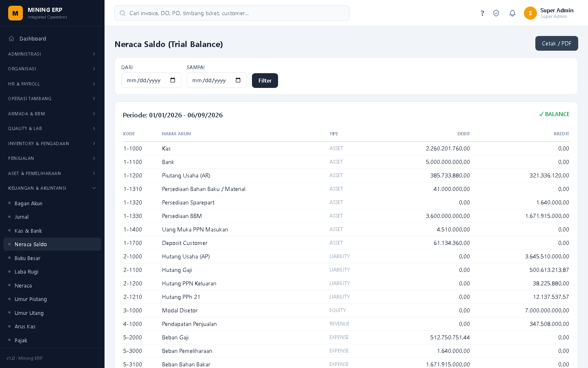Expand the Aset & Pemeliharaan section
The image size is (588, 368).
point(52,173)
